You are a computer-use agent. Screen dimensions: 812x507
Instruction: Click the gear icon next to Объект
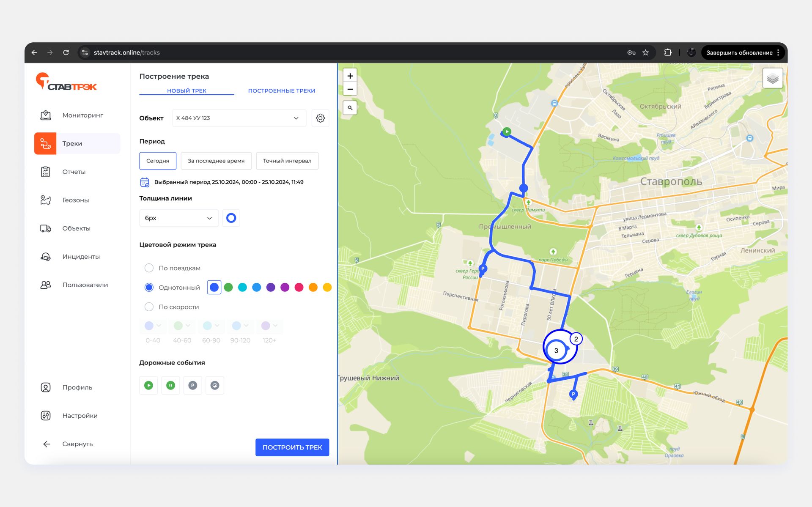(320, 118)
